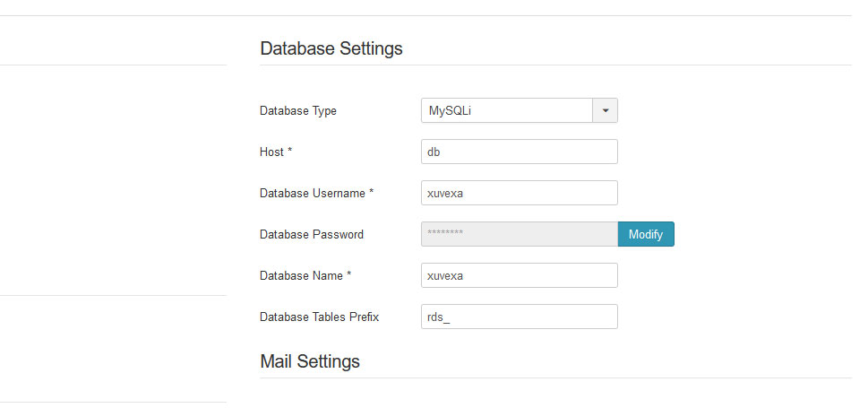Click the asterisk after Database Name
The width and height of the screenshot is (868, 408).
point(349,274)
